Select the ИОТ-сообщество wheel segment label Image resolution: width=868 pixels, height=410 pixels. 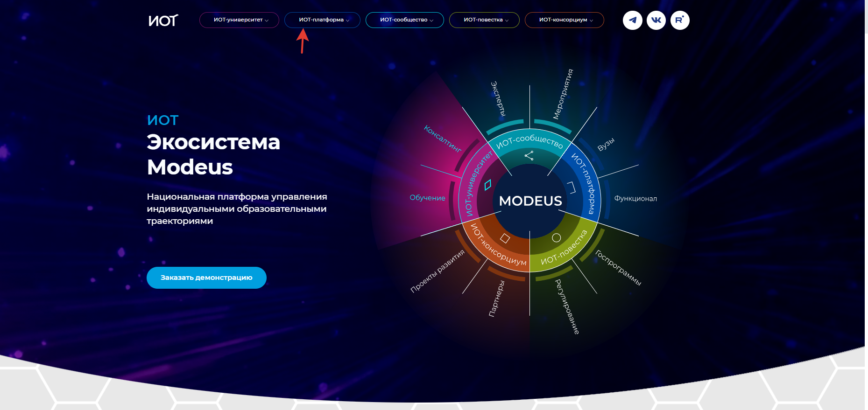tap(529, 141)
